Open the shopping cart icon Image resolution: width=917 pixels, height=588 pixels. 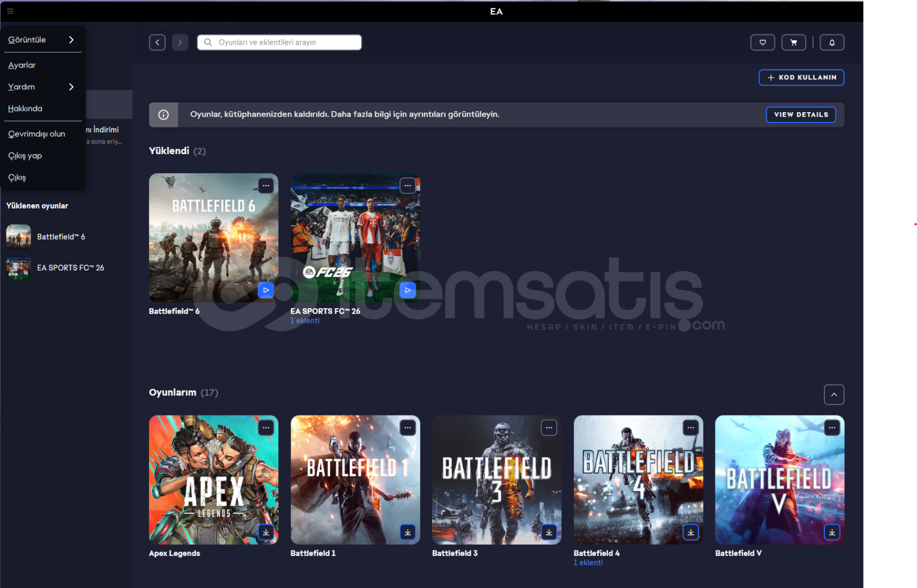(x=794, y=42)
